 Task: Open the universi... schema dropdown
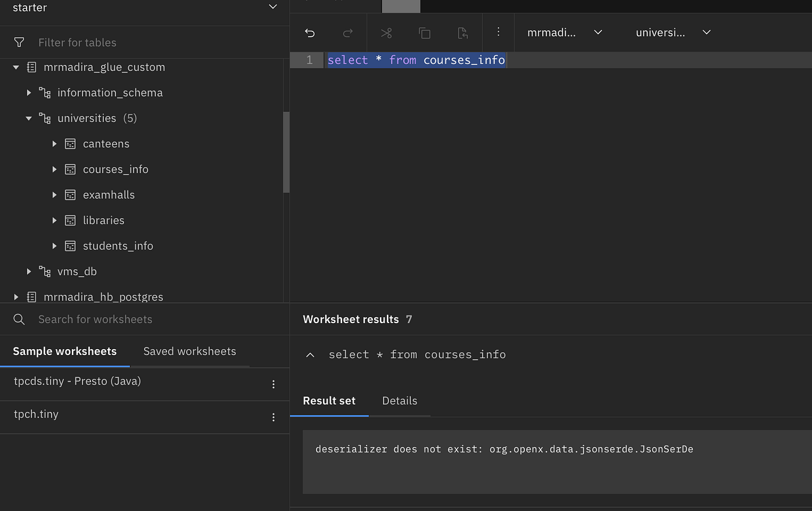(x=673, y=32)
